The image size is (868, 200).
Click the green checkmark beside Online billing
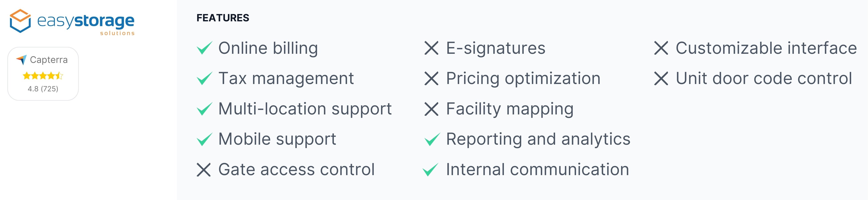pos(205,48)
